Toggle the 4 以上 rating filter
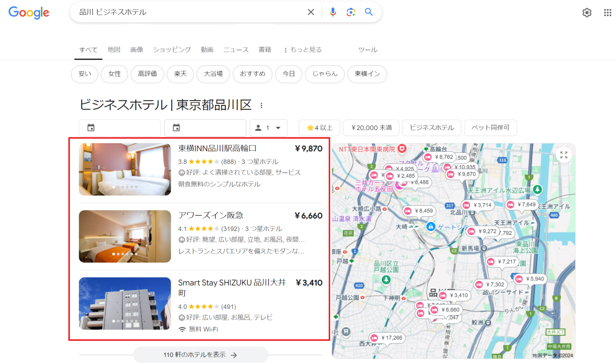This screenshot has height=364, width=616. click(319, 128)
